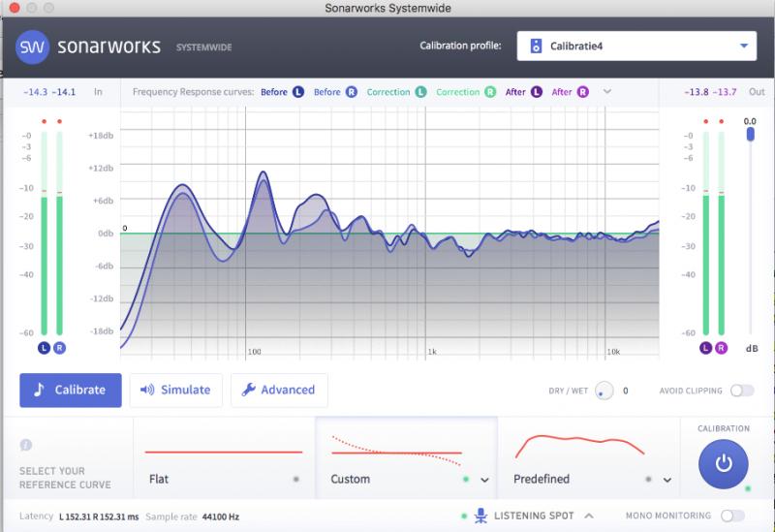Select the Predefined reference curve
The image size is (775, 532).
(x=589, y=457)
